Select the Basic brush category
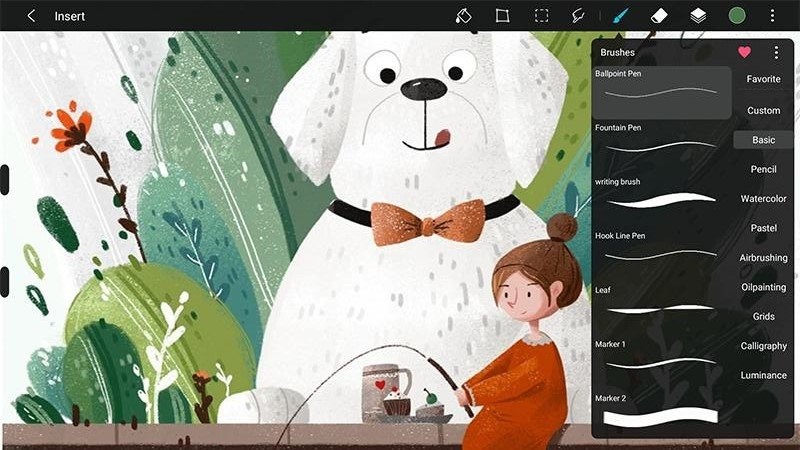The height and width of the screenshot is (450, 800). point(763,140)
